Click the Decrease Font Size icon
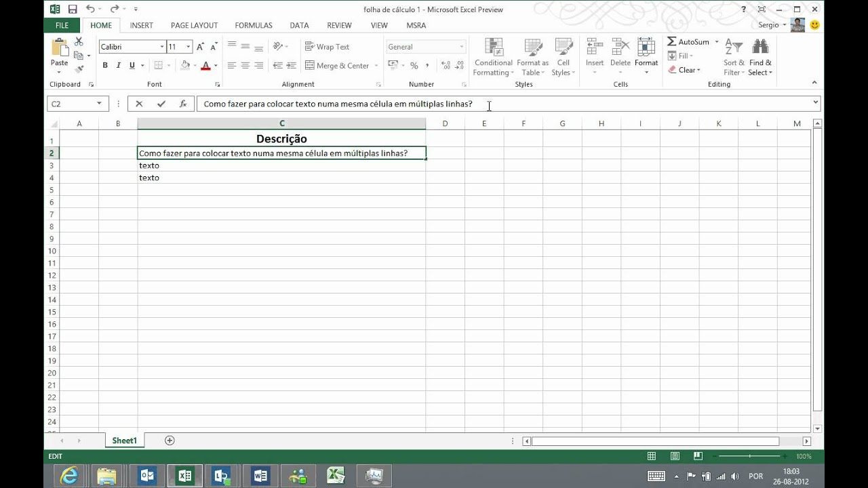This screenshot has height=488, width=868. coord(213,47)
